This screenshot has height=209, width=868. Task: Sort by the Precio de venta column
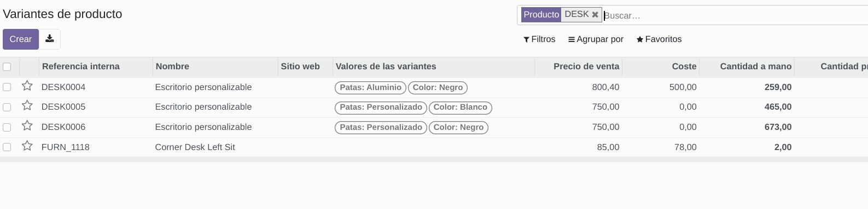[586, 66]
